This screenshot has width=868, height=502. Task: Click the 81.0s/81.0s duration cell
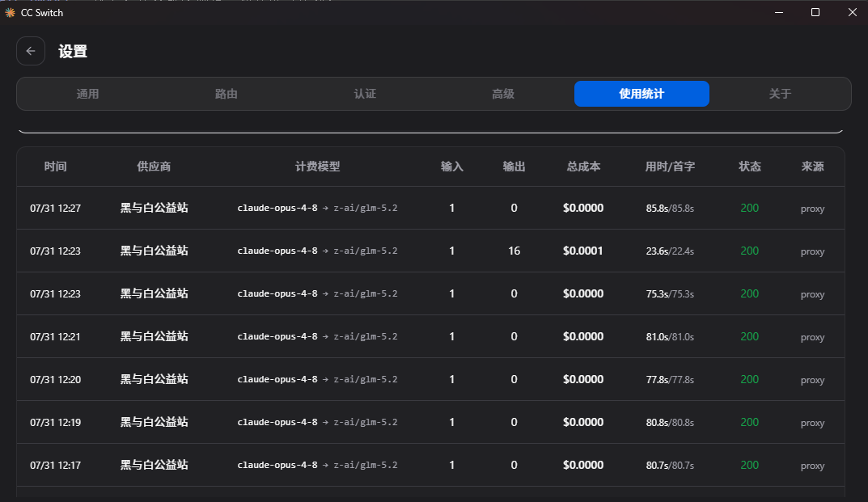[x=670, y=337]
